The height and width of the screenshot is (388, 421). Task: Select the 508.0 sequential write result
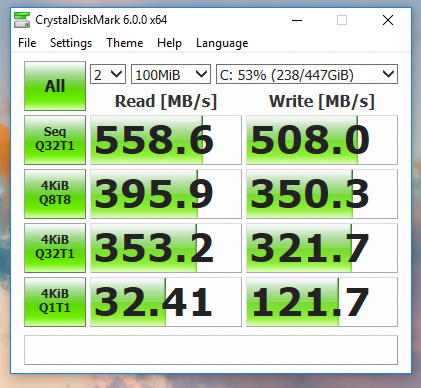[322, 140]
